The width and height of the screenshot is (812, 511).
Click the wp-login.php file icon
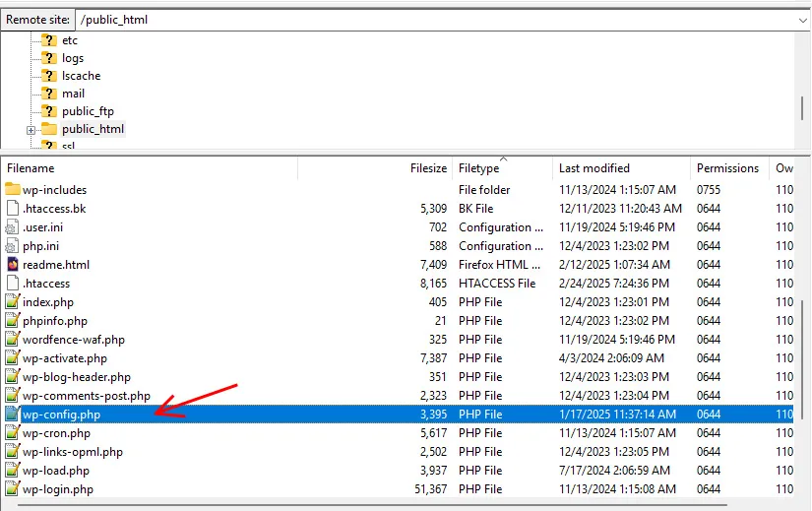[x=13, y=488]
